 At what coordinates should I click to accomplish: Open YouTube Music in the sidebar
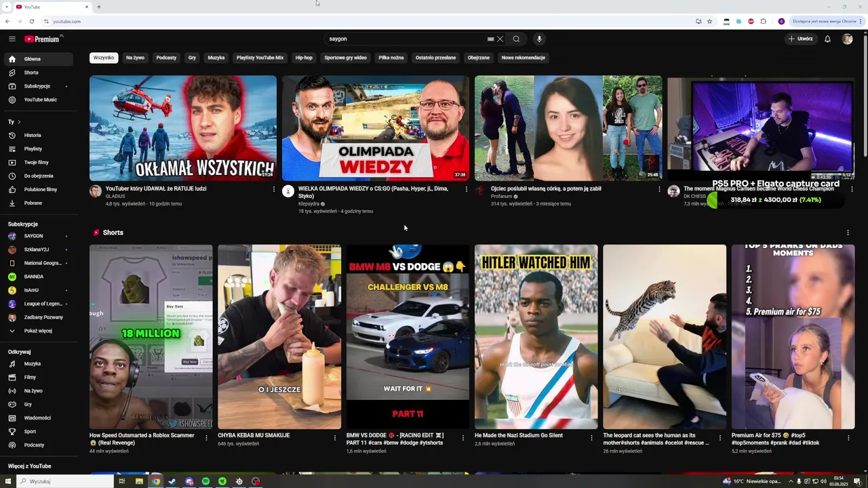(40, 100)
